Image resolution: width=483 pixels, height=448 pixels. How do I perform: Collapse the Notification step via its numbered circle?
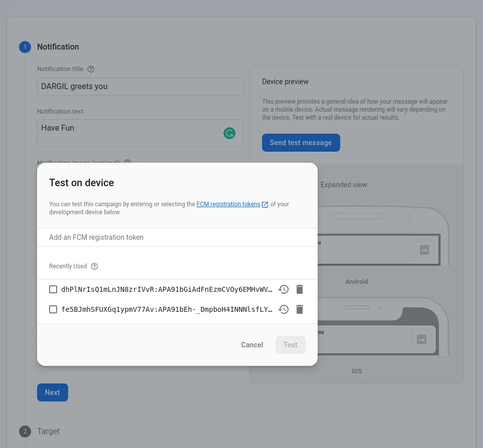tap(25, 47)
